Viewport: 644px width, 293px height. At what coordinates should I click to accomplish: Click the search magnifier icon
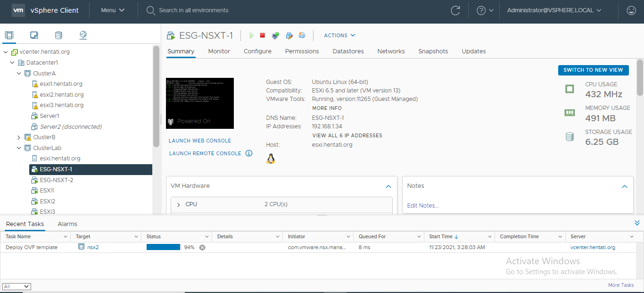151,10
